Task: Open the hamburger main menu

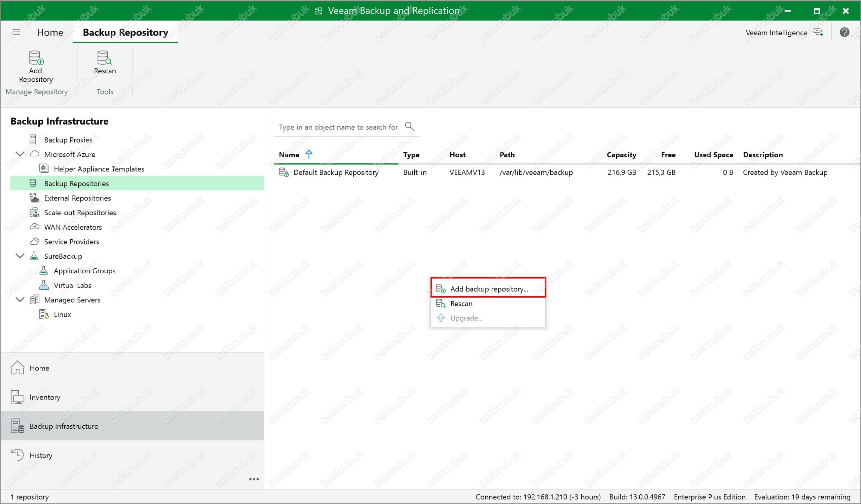Action: (16, 32)
